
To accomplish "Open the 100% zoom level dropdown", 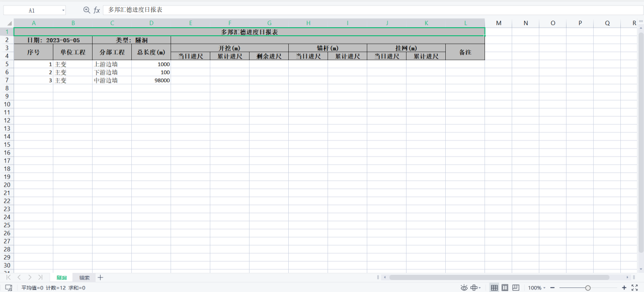I will 536,287.
